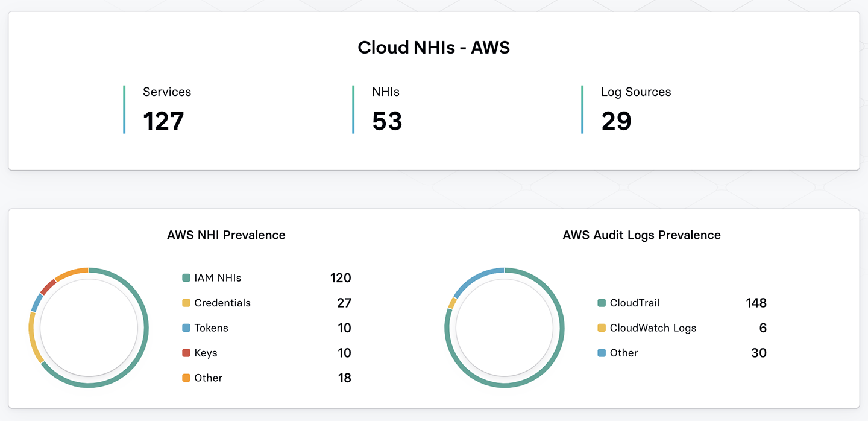Viewport: 868px width, 421px height.
Task: Click the "Log Sources" stat label
Action: 636,92
